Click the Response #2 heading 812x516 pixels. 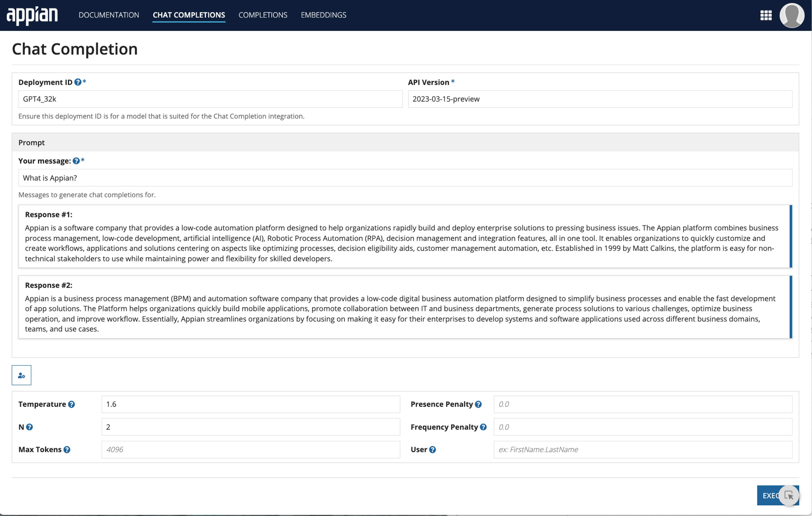[x=49, y=285]
